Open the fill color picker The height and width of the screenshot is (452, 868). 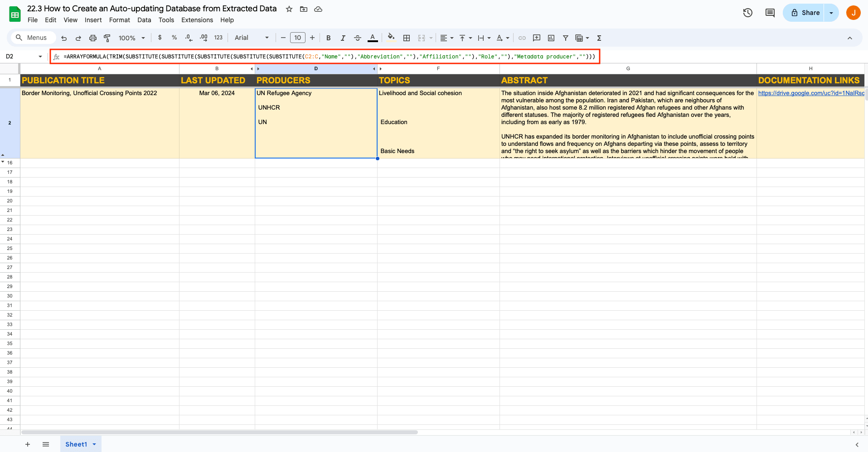click(x=391, y=38)
